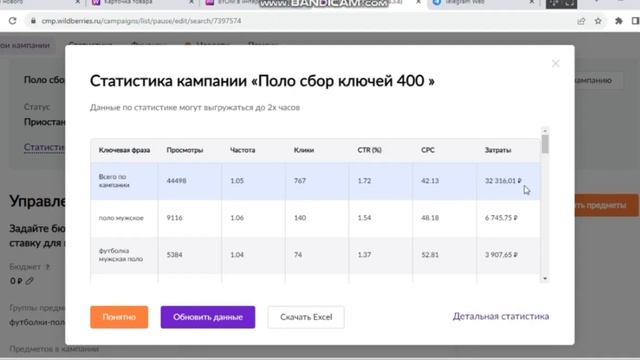Click Скачать Excel button

(x=306, y=317)
